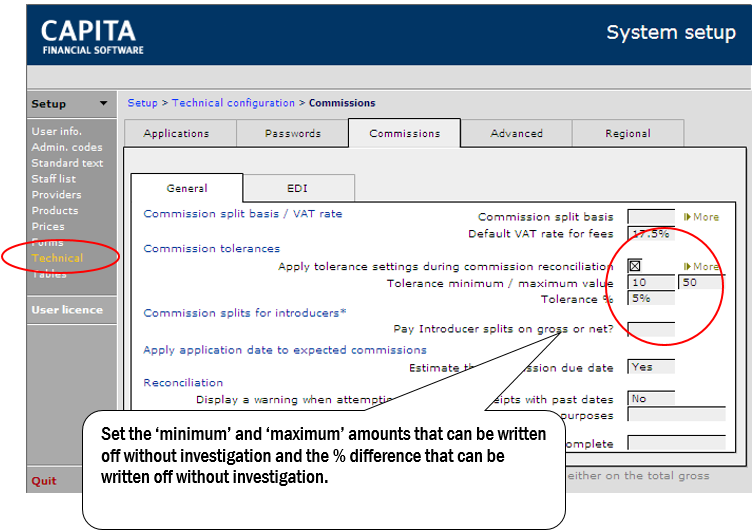Screen dimensions: 753x532
Task: Click the Apply application date heading
Action: click(x=284, y=350)
